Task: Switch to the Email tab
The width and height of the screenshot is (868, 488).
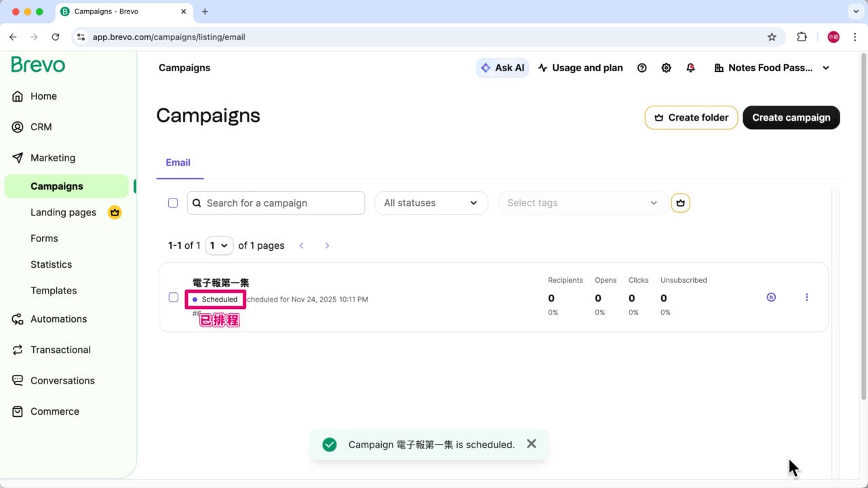Action: coord(178,163)
